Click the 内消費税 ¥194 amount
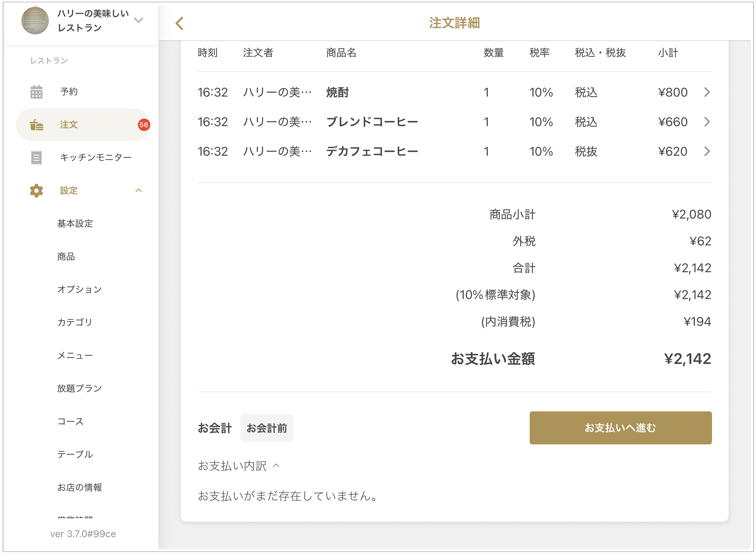The height and width of the screenshot is (554, 756). click(697, 322)
